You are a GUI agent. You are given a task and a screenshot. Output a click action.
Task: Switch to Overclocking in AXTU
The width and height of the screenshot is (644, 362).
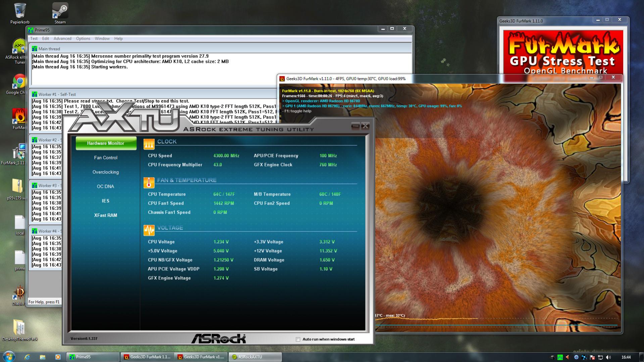pos(106,172)
